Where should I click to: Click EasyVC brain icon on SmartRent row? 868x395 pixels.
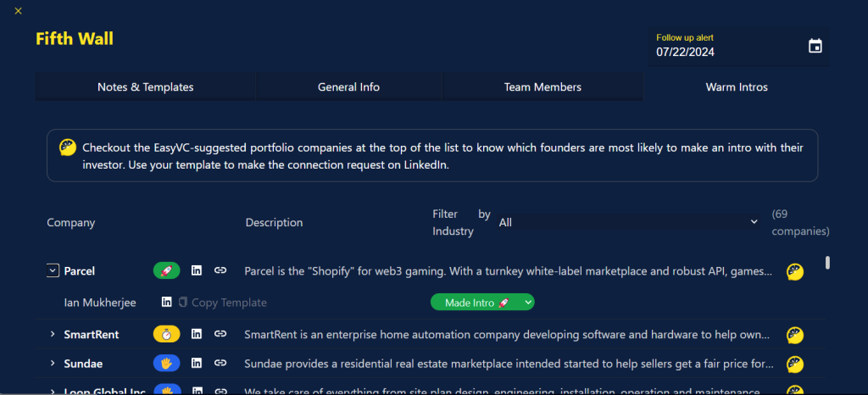[794, 335]
